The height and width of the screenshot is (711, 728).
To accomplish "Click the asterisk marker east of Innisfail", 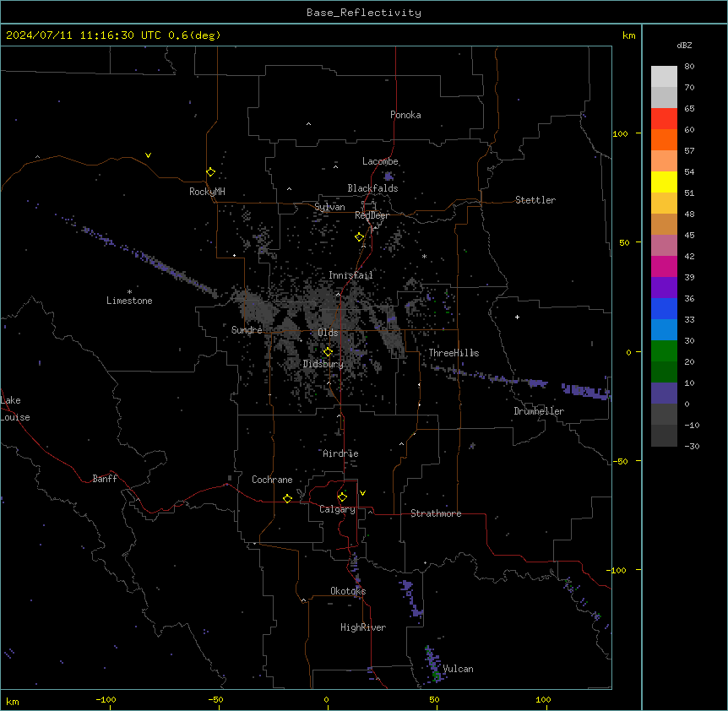I will 424,256.
